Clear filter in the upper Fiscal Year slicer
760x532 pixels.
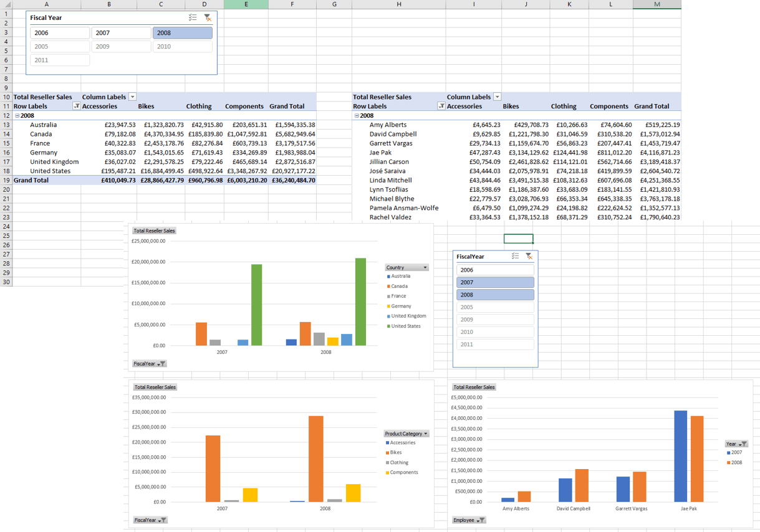pyautogui.click(x=208, y=18)
